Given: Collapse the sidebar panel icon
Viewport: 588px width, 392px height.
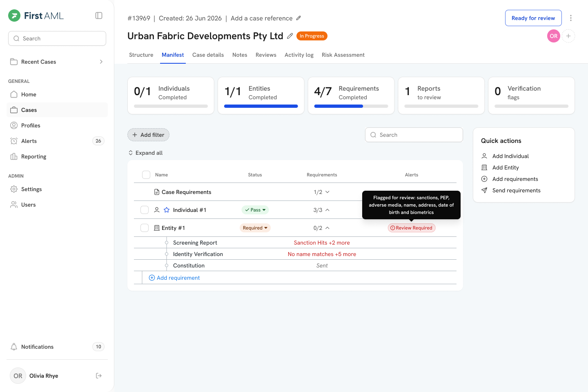Looking at the screenshot, I should point(99,16).
